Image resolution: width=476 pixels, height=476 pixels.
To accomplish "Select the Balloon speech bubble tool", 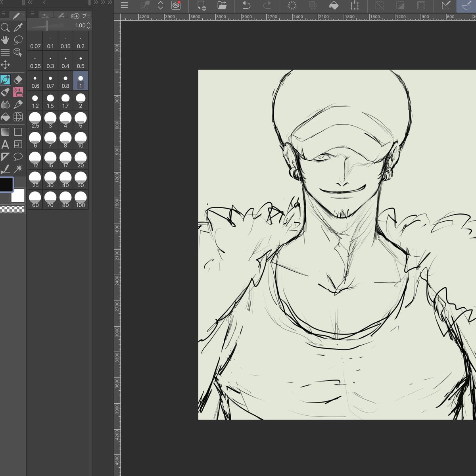I will coord(18,157).
